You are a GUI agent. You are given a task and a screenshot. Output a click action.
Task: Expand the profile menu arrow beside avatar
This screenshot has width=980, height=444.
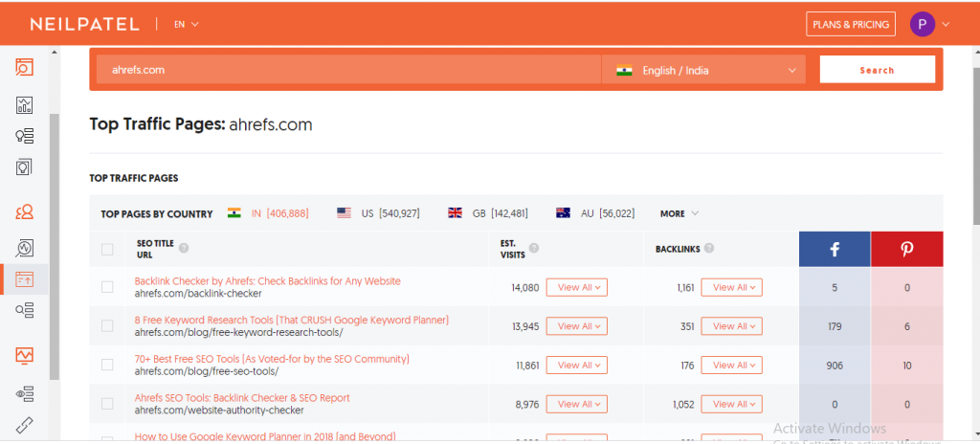point(946,24)
